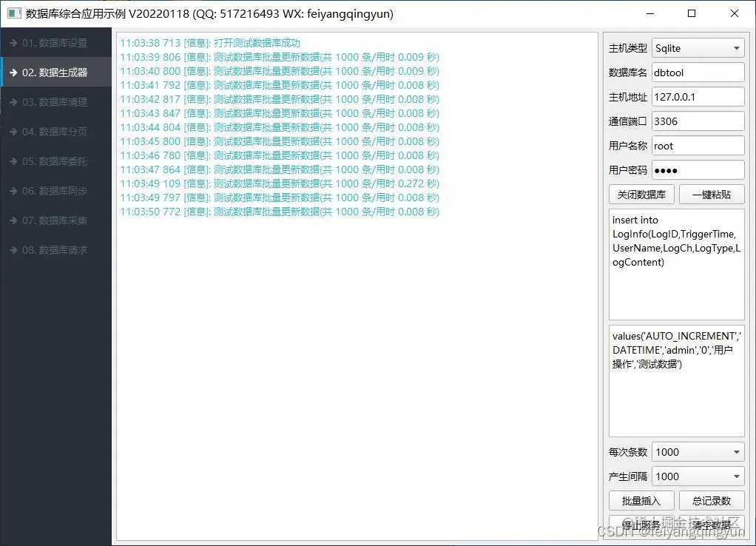Click the 用户密码 password field

tap(698, 170)
